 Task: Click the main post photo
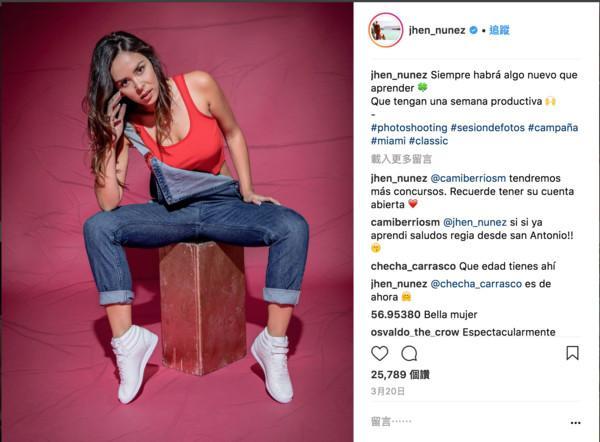pos(176,222)
